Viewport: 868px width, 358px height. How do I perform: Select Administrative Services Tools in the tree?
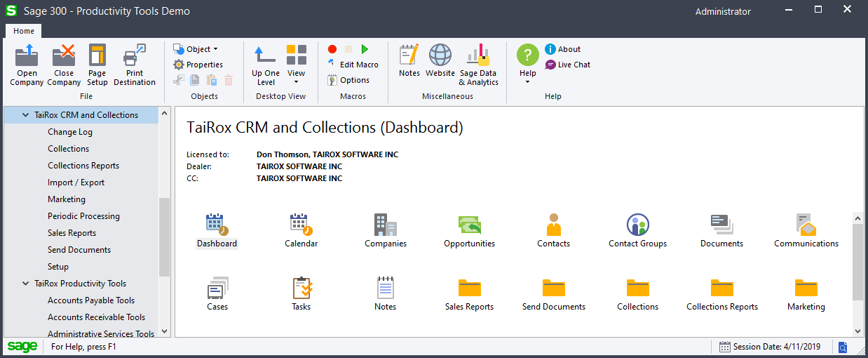tap(101, 334)
